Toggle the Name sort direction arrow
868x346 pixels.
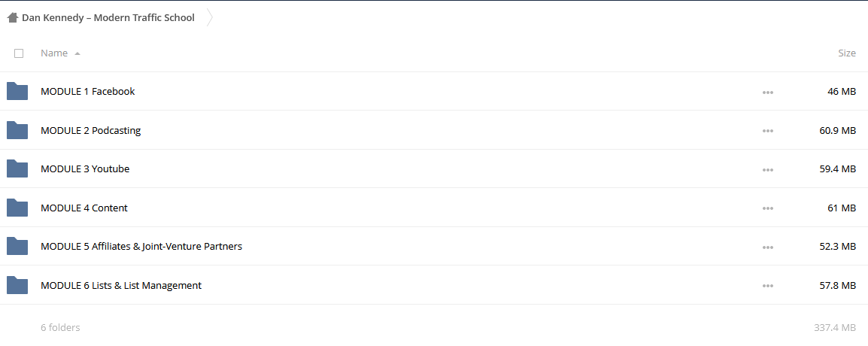coord(77,53)
